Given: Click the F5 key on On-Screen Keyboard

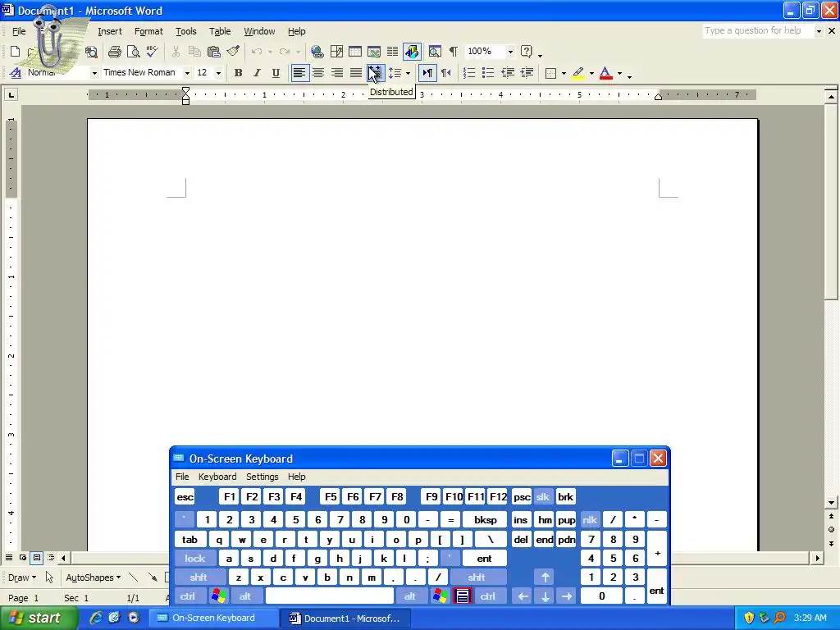Looking at the screenshot, I should coord(331,496).
